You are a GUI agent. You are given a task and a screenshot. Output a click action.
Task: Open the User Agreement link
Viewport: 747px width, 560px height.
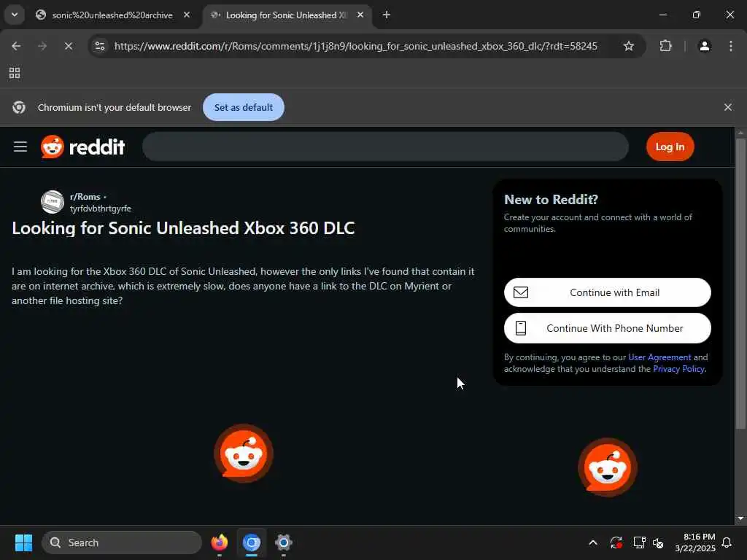(x=659, y=357)
